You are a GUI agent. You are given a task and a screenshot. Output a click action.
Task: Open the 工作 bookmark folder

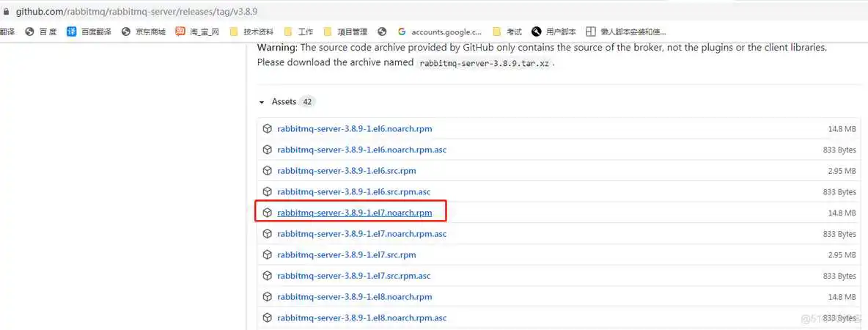pos(298,32)
